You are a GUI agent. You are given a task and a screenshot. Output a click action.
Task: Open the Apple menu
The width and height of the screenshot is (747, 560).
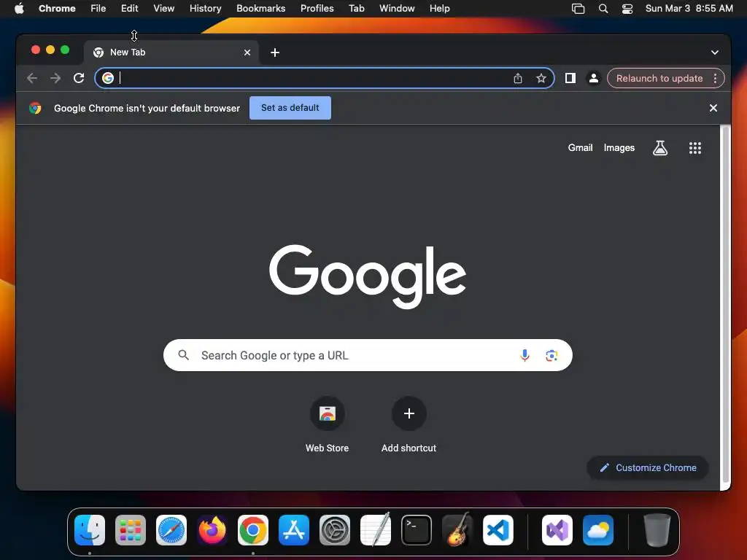19,9
